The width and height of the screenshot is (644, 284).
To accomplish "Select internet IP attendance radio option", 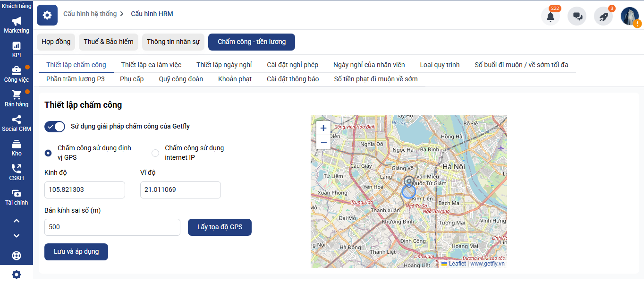I will (x=155, y=153).
